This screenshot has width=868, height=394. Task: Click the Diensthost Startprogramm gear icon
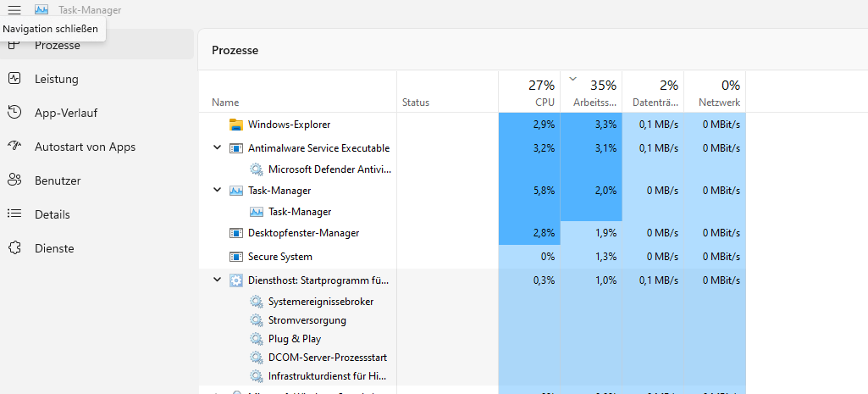point(236,280)
